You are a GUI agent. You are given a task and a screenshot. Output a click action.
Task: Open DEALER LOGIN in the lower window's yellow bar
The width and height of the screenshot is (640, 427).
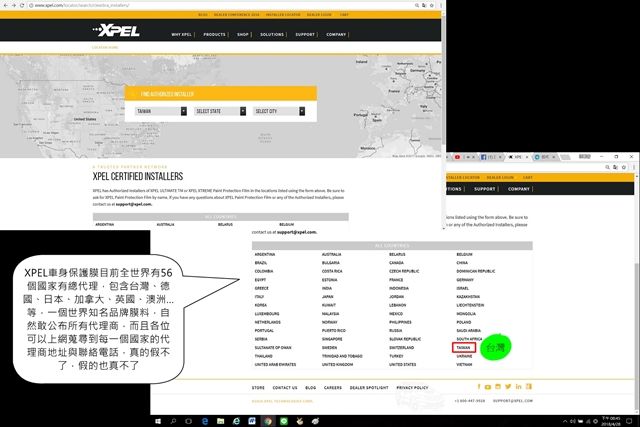tap(500, 178)
